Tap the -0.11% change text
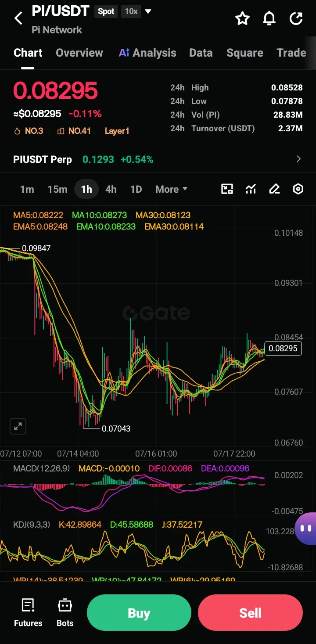The image size is (316, 644). point(85,114)
